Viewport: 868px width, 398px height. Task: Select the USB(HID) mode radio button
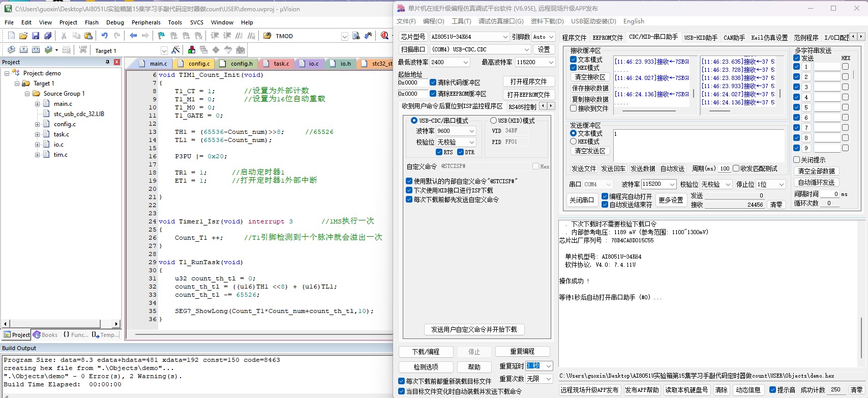point(493,121)
